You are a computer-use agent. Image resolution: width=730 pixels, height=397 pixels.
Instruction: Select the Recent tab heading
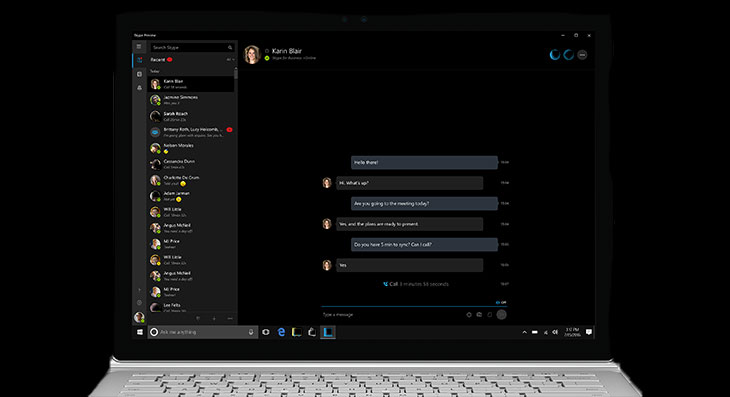(158, 60)
